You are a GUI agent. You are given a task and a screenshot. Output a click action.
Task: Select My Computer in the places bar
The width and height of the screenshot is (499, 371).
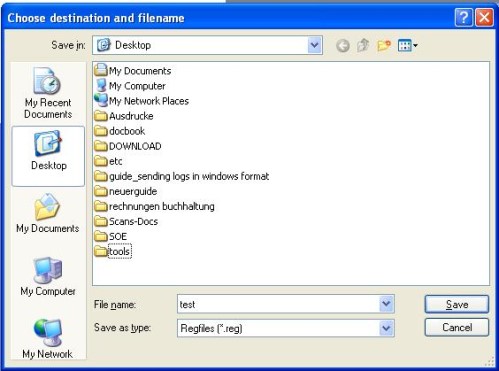tap(48, 276)
